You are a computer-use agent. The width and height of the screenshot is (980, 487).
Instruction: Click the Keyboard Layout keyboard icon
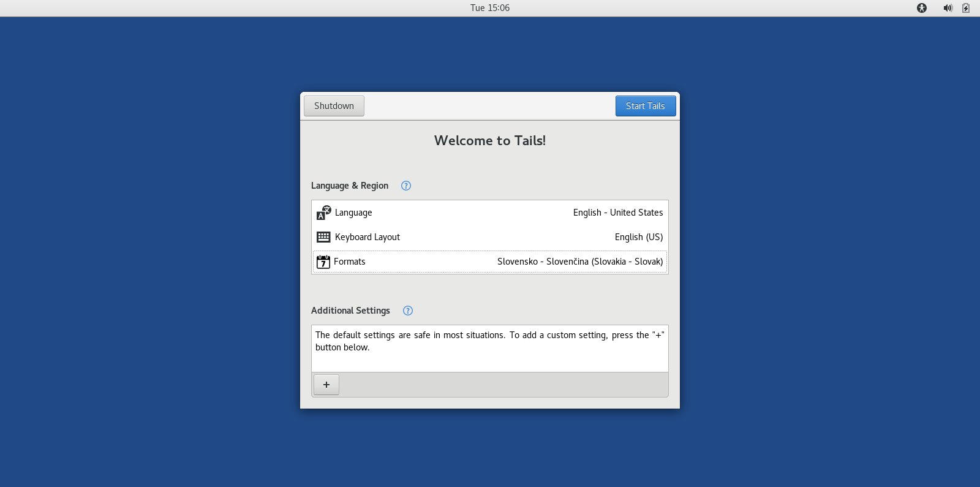point(323,237)
